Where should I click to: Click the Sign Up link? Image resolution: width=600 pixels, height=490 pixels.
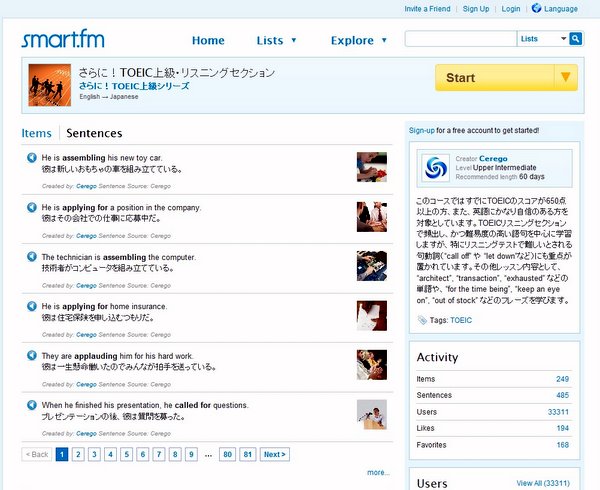click(476, 9)
